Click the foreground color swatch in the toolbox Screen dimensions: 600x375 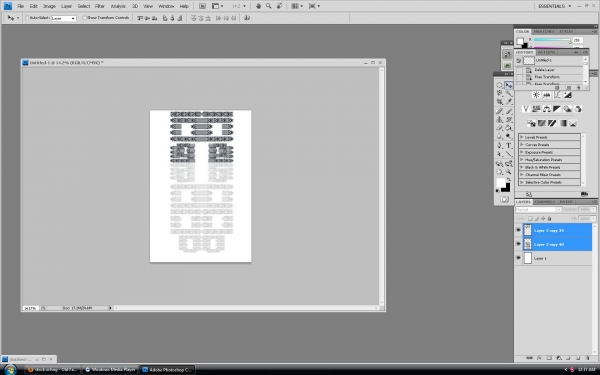pyautogui.click(x=501, y=183)
